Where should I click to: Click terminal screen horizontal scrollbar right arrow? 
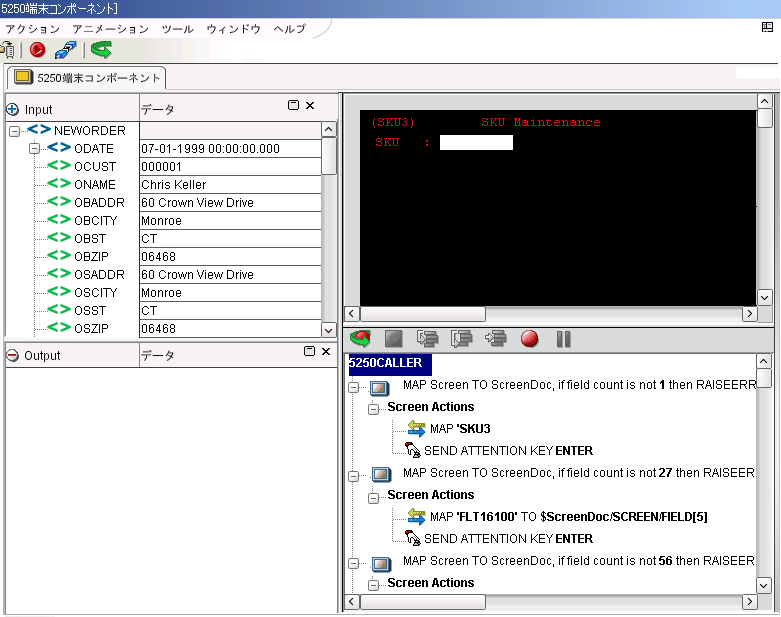point(750,314)
